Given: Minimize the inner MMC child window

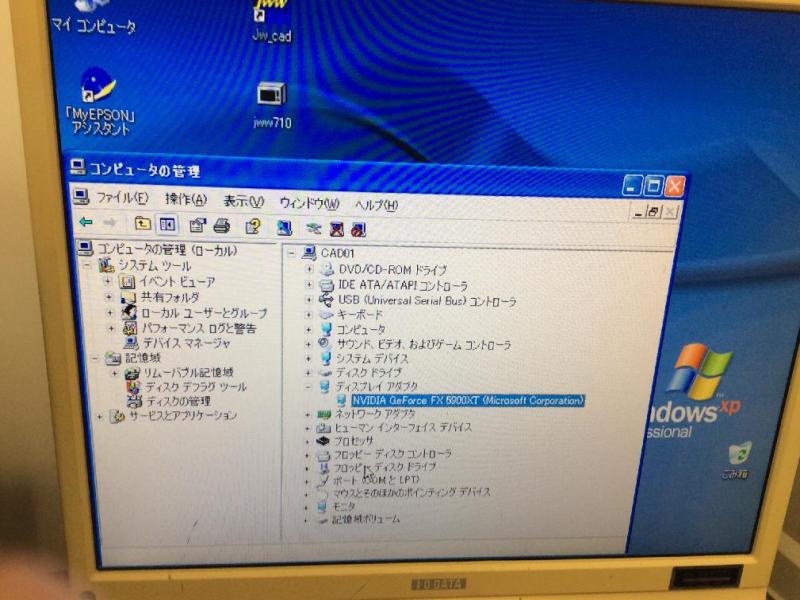Looking at the screenshot, I should (638, 211).
